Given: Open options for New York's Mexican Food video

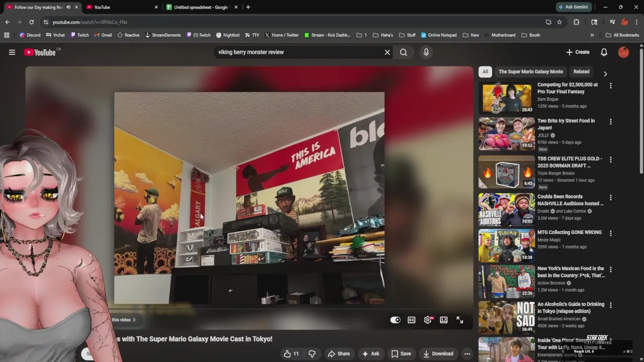Looking at the screenshot, I should click(611, 269).
